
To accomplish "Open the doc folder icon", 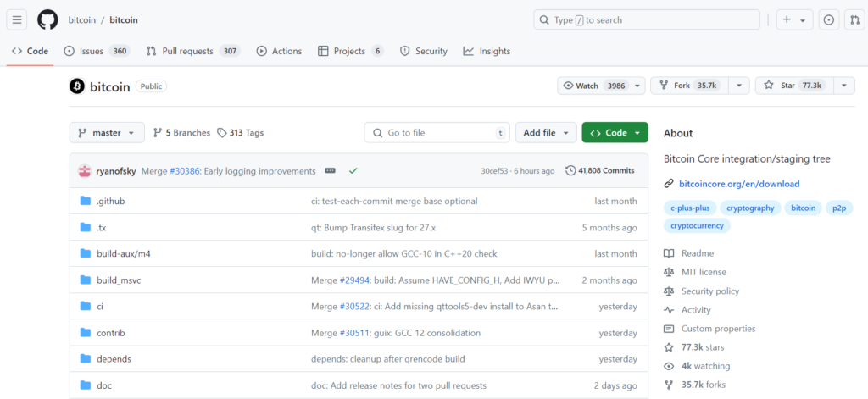I will tap(86, 385).
